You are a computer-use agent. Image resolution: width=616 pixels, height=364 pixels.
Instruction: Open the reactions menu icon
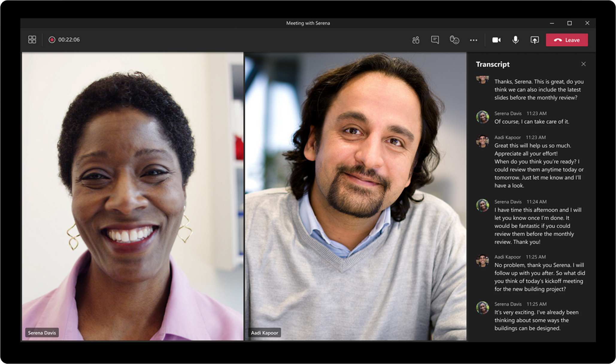(454, 40)
